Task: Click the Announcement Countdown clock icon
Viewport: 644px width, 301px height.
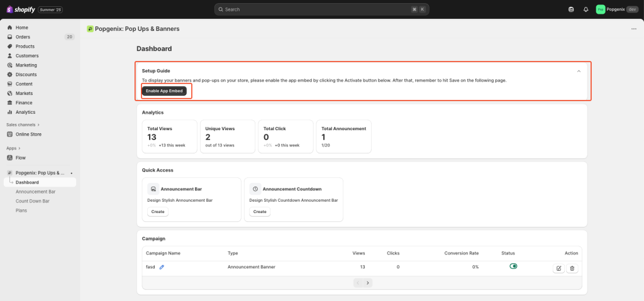Action: pyautogui.click(x=255, y=189)
